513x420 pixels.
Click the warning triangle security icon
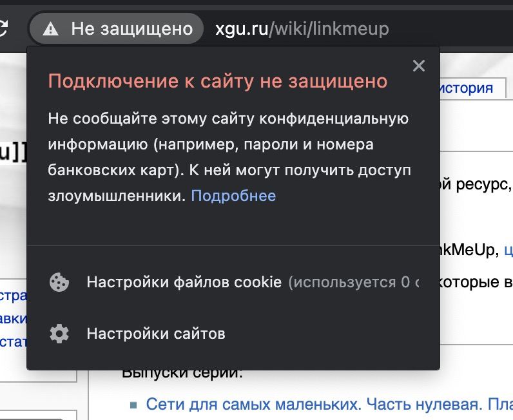[x=51, y=29]
